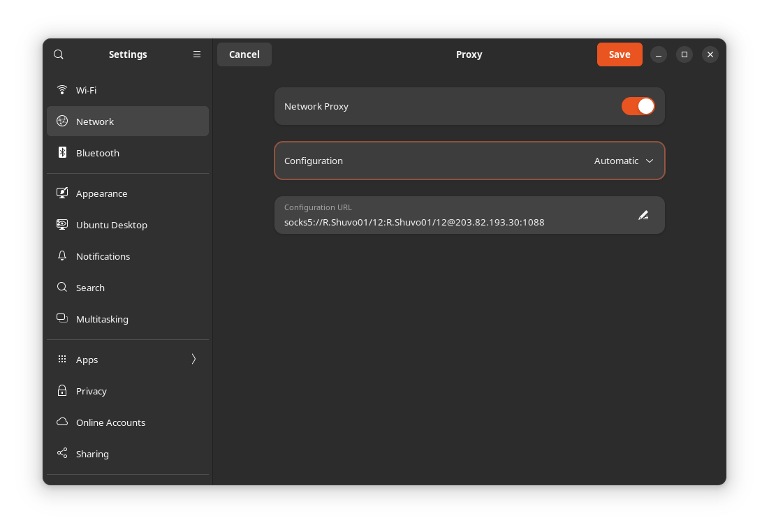Open Appearance settings via its brush icon
This screenshot has height=532, width=769.
click(62, 193)
